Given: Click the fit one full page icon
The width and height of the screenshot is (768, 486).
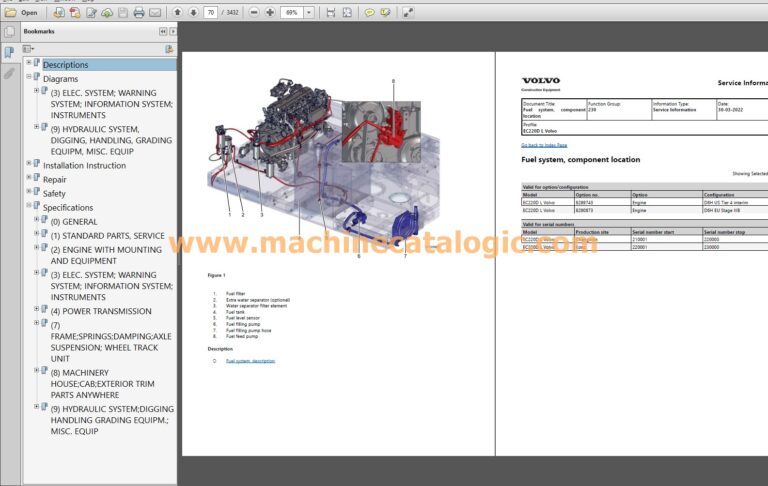Looking at the screenshot, I should pos(347,12).
